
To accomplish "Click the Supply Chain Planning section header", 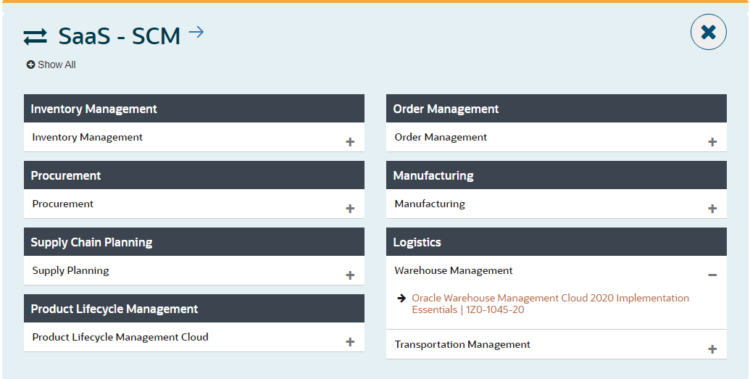I will (x=194, y=242).
